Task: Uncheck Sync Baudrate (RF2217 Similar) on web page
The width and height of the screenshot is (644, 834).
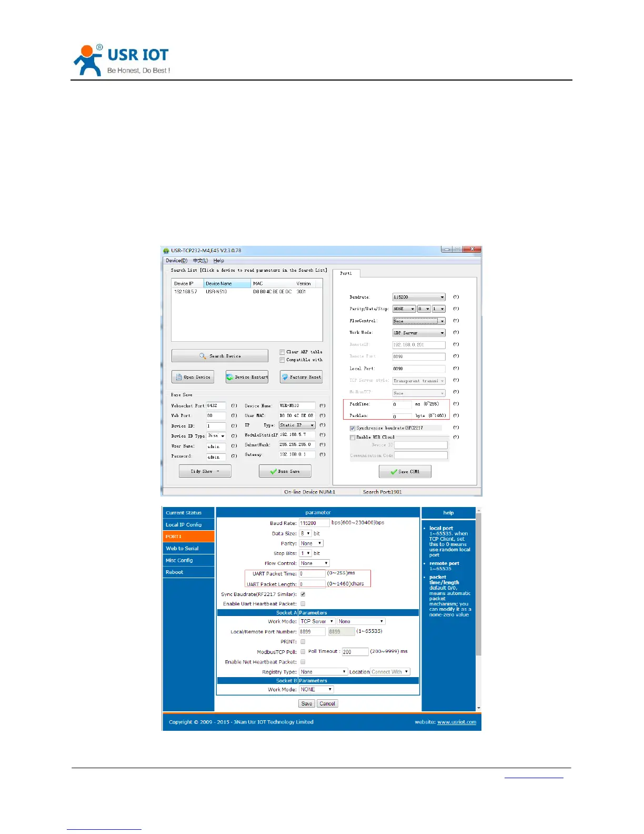Action: pos(303,594)
